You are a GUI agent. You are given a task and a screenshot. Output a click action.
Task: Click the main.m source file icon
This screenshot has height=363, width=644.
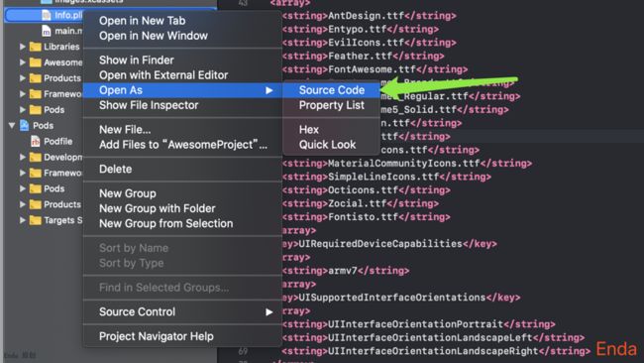click(47, 31)
